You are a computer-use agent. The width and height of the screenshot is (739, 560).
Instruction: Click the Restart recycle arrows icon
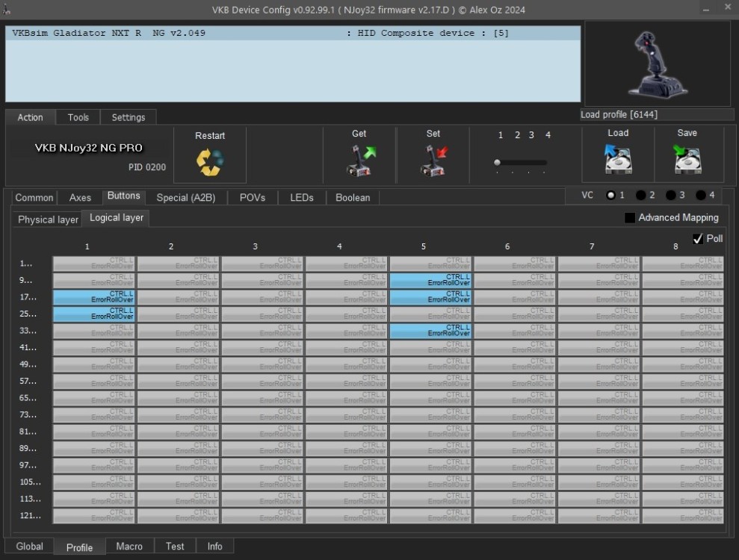(210, 161)
